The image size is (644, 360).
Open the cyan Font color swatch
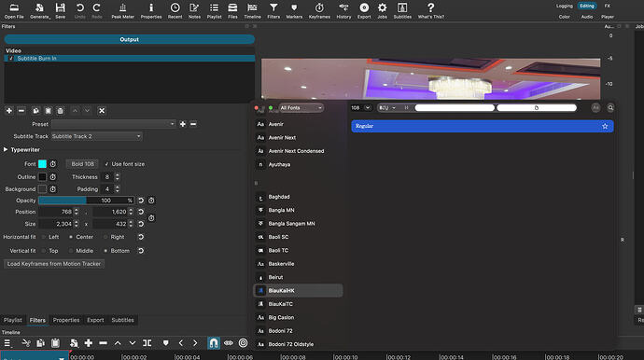(42, 164)
